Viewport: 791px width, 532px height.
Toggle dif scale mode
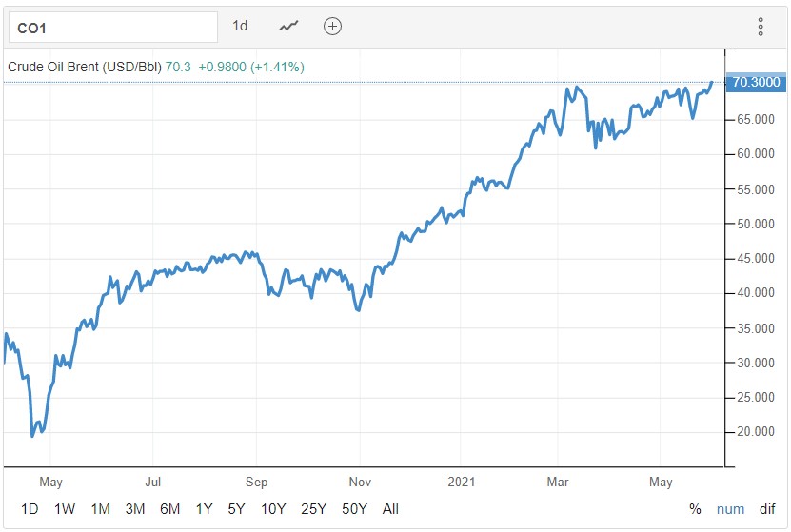767,509
